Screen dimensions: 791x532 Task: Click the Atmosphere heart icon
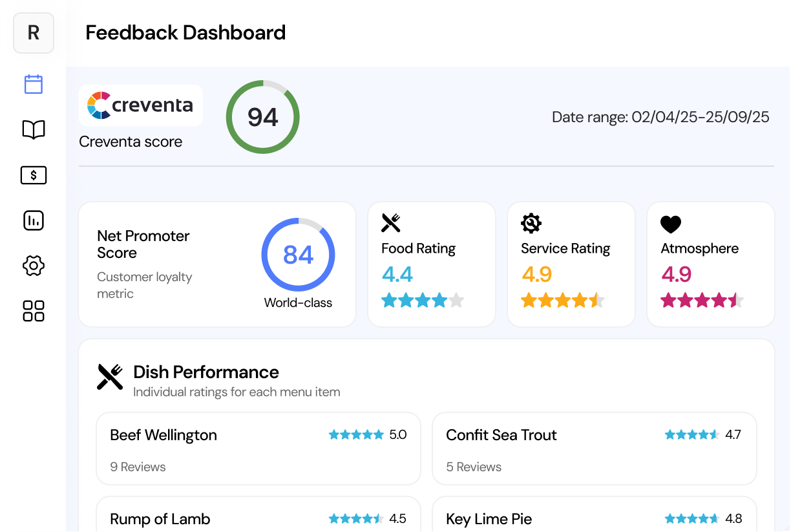671,224
